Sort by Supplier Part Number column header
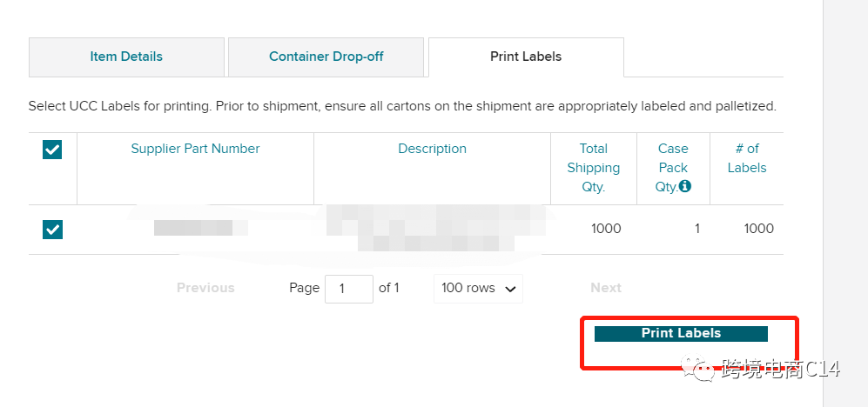Image resolution: width=868 pixels, height=407 pixels. point(195,149)
